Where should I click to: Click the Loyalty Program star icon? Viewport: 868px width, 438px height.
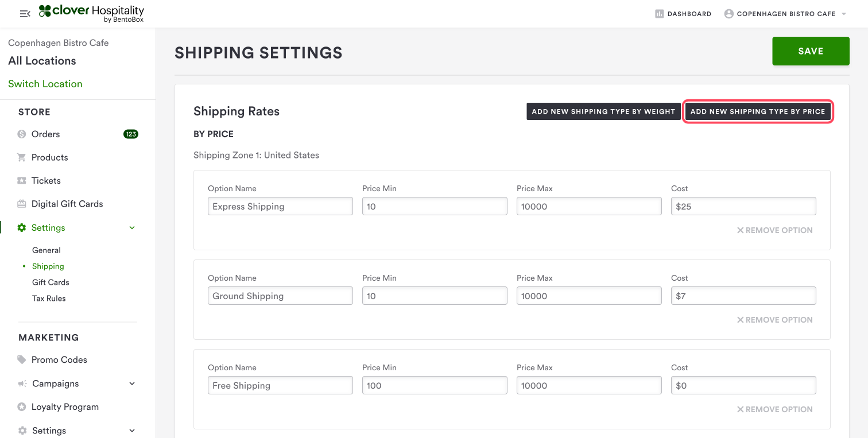point(22,407)
